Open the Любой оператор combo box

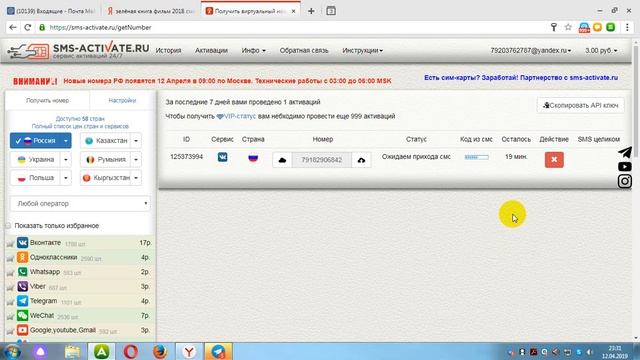[80, 203]
